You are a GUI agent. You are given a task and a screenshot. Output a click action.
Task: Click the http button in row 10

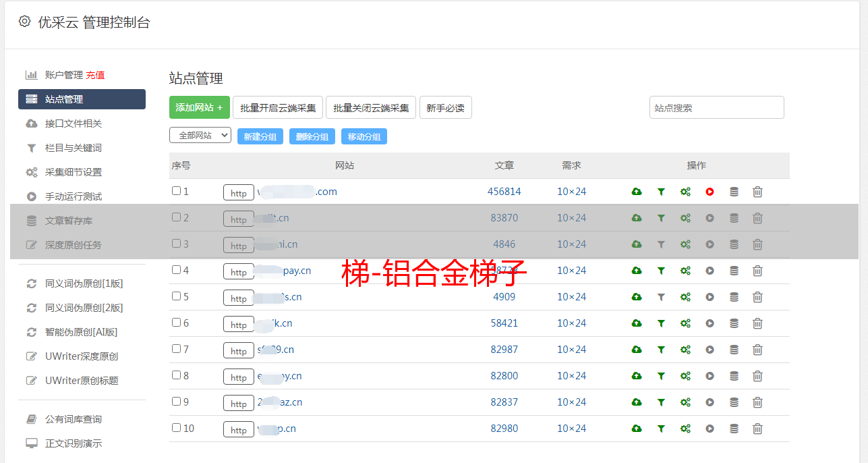pos(239,430)
